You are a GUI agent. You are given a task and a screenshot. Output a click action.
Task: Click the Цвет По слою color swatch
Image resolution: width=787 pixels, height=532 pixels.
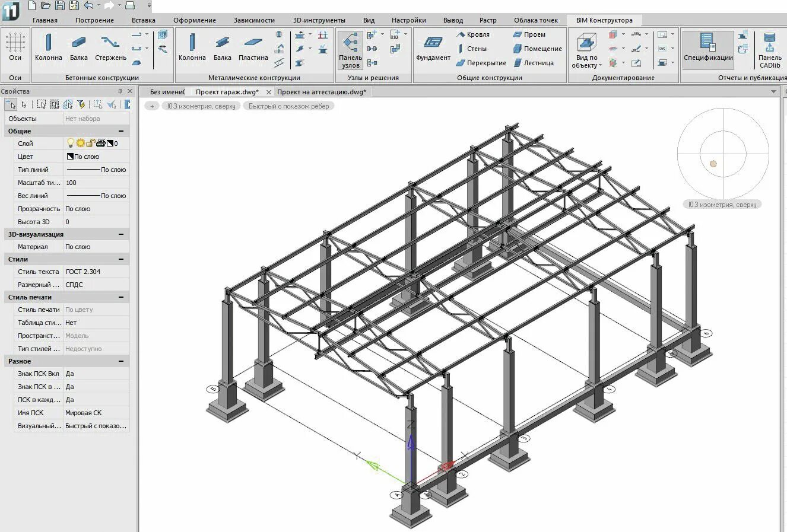coord(69,157)
